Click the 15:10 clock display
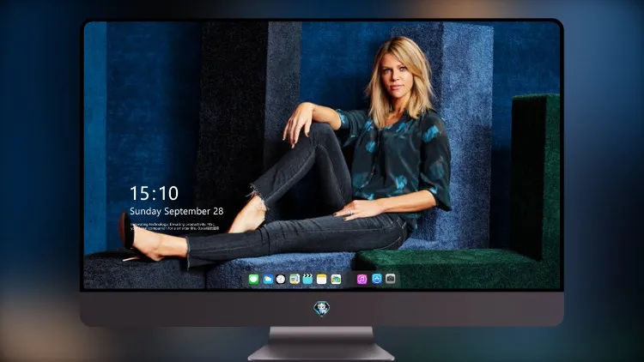644x362 pixels. pos(154,193)
